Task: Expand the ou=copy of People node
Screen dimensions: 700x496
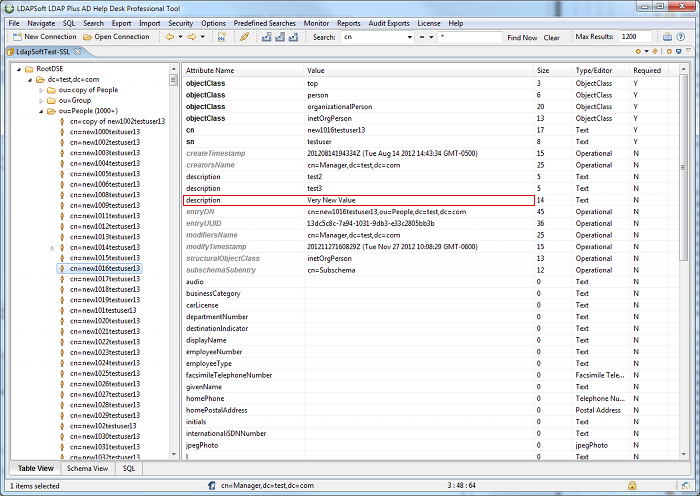Action: 41,90
